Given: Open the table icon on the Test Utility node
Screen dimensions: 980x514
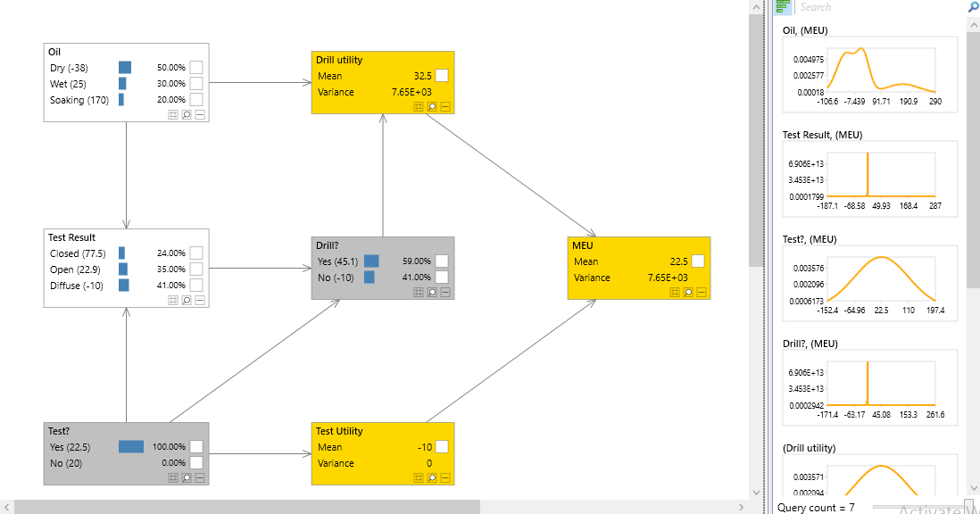Looking at the screenshot, I should [418, 477].
